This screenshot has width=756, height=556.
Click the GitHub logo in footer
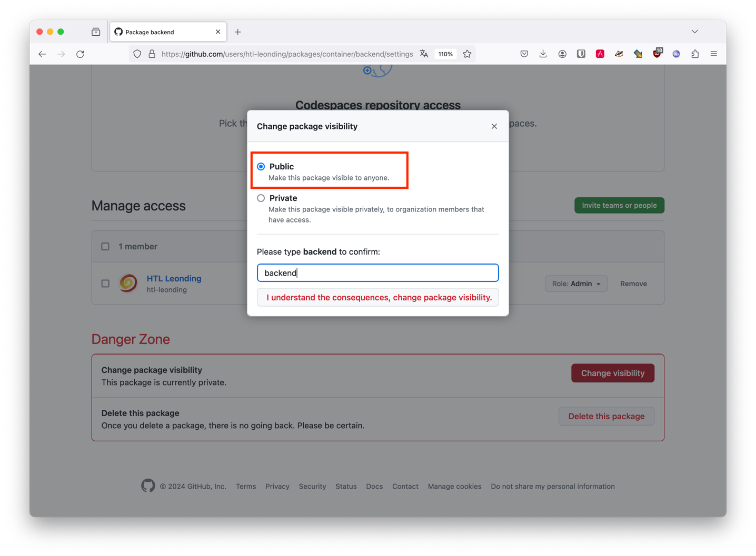click(148, 486)
